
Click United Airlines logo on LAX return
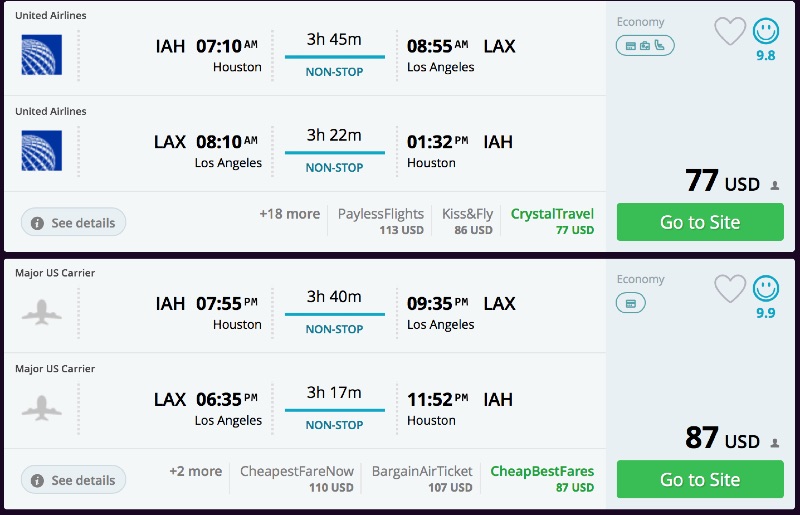click(41, 151)
